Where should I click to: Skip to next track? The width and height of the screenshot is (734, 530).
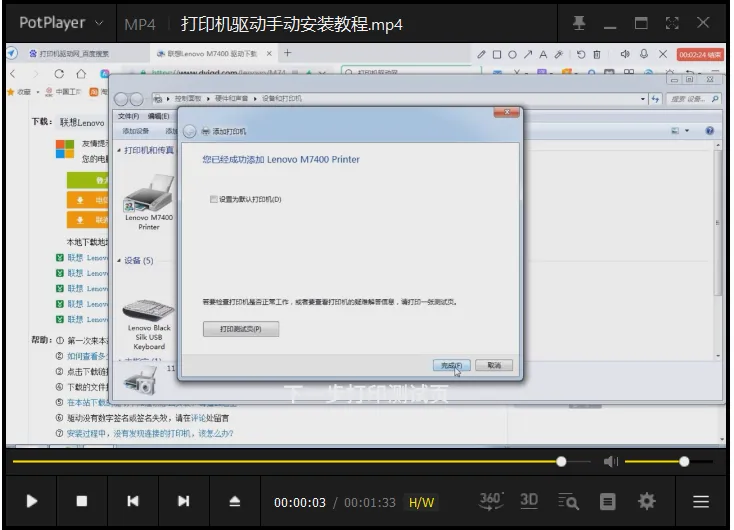pyautogui.click(x=184, y=501)
